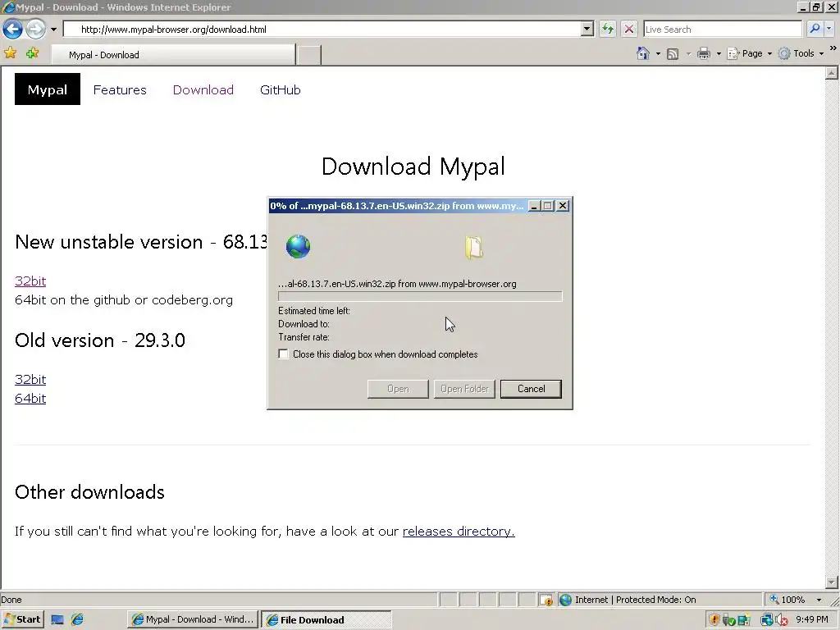Click the unstable version 32bit link
840x630 pixels.
point(30,281)
